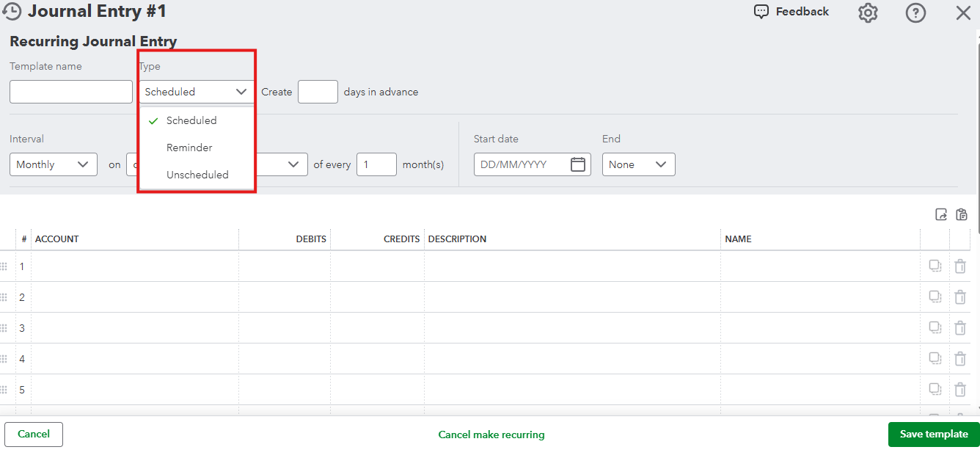This screenshot has height=458, width=980.
Task: Collapse the Type Scheduled dropdown
Action: click(196, 92)
